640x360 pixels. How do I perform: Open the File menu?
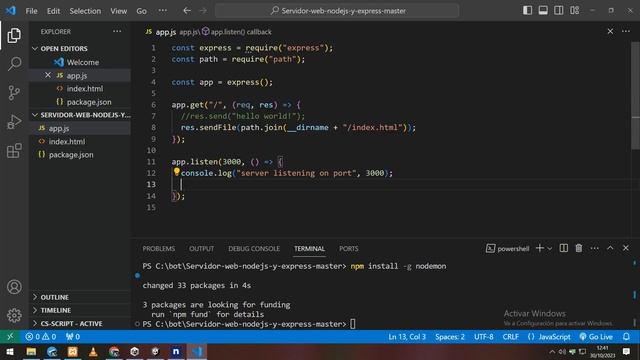tap(31, 11)
